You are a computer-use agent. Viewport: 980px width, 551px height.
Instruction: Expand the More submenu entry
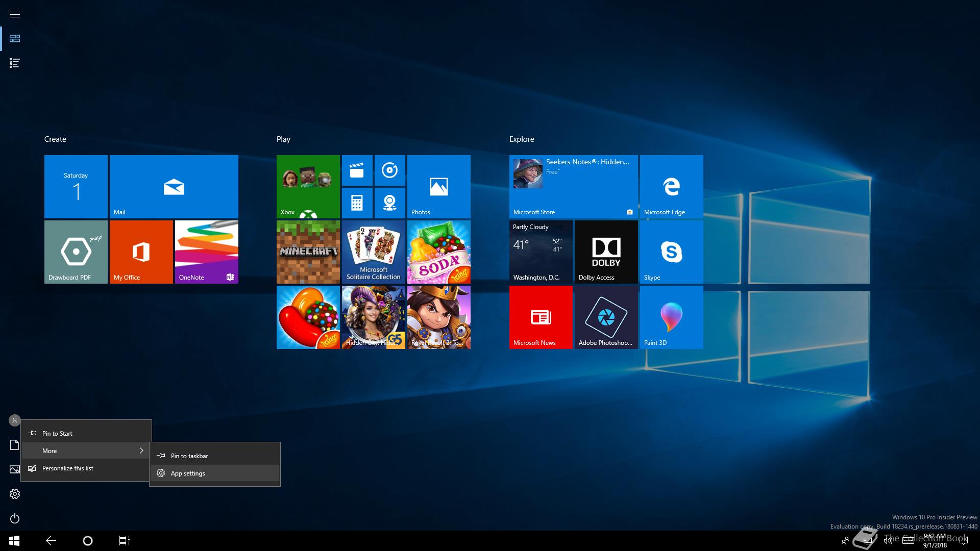(x=86, y=451)
